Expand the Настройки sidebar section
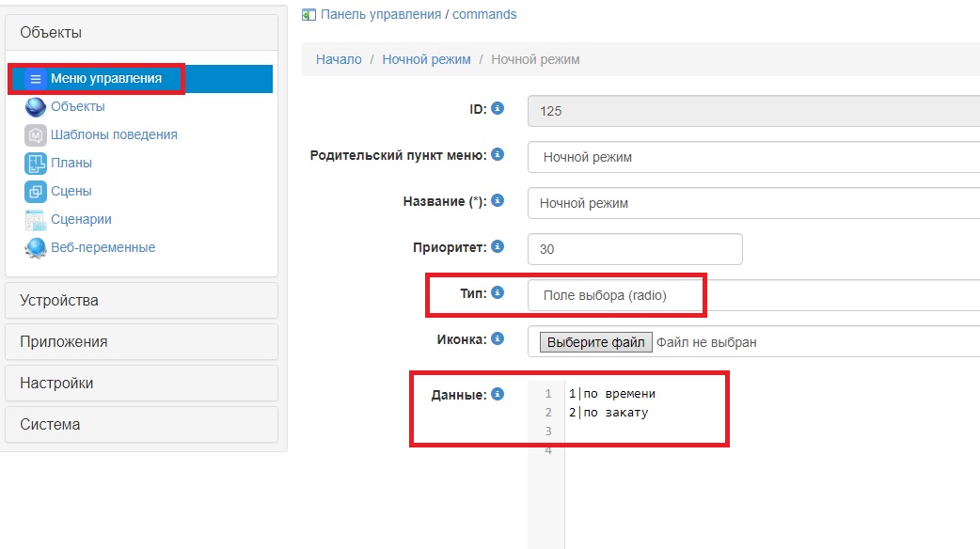Screen dimensions: 980x549 141,384
